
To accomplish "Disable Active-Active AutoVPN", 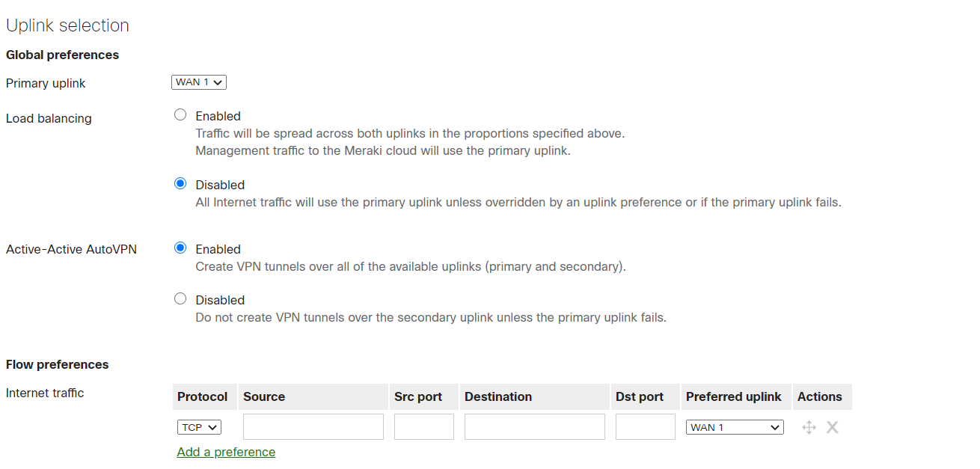I will pyautogui.click(x=180, y=298).
